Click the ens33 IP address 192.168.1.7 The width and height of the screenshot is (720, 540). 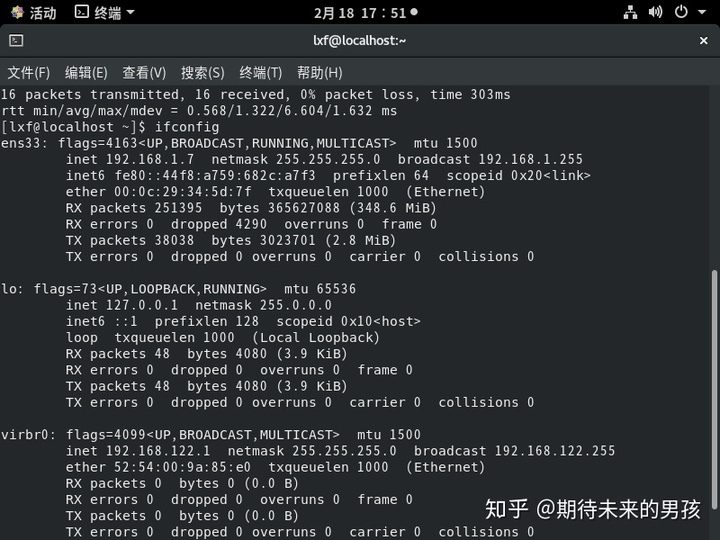tap(150, 159)
